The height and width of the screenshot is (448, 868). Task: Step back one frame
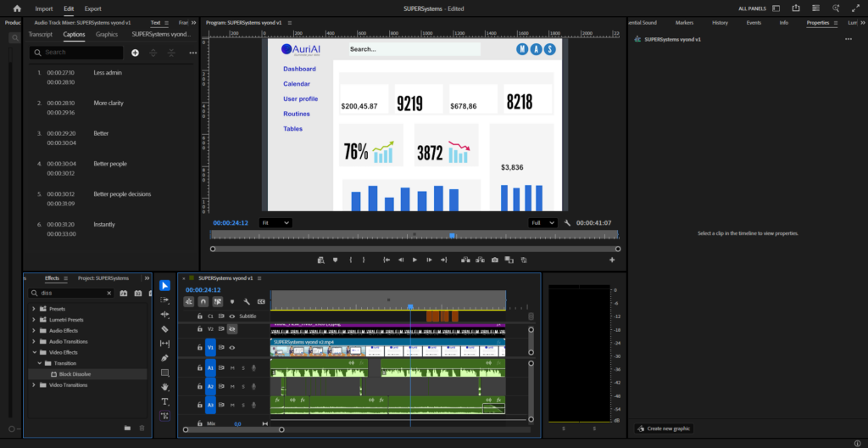401,260
